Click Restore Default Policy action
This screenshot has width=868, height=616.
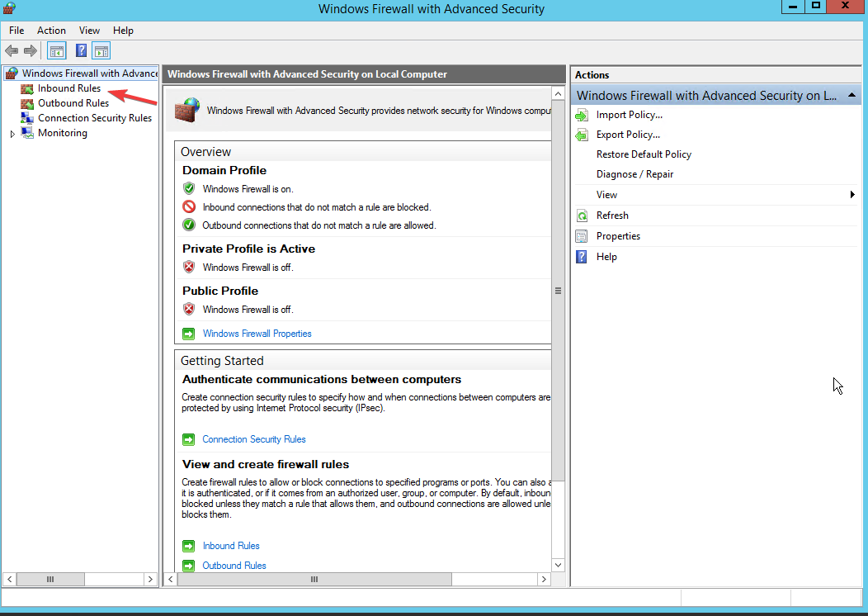(644, 154)
